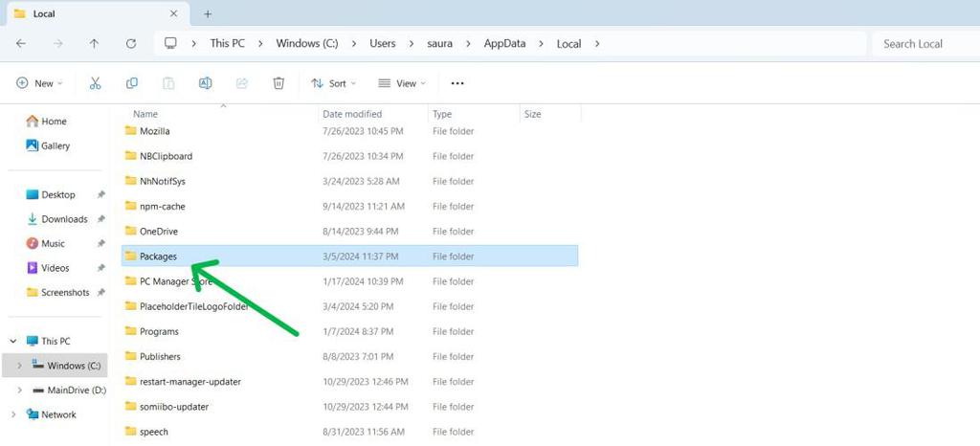Screen dimensions: 980x446
Task: Select the NBClipboard folder
Action: tap(350, 156)
